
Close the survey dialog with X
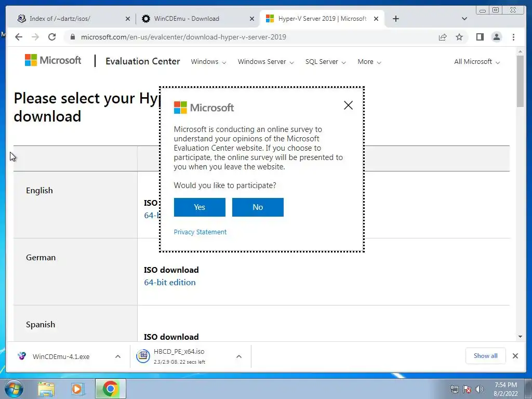coord(348,105)
